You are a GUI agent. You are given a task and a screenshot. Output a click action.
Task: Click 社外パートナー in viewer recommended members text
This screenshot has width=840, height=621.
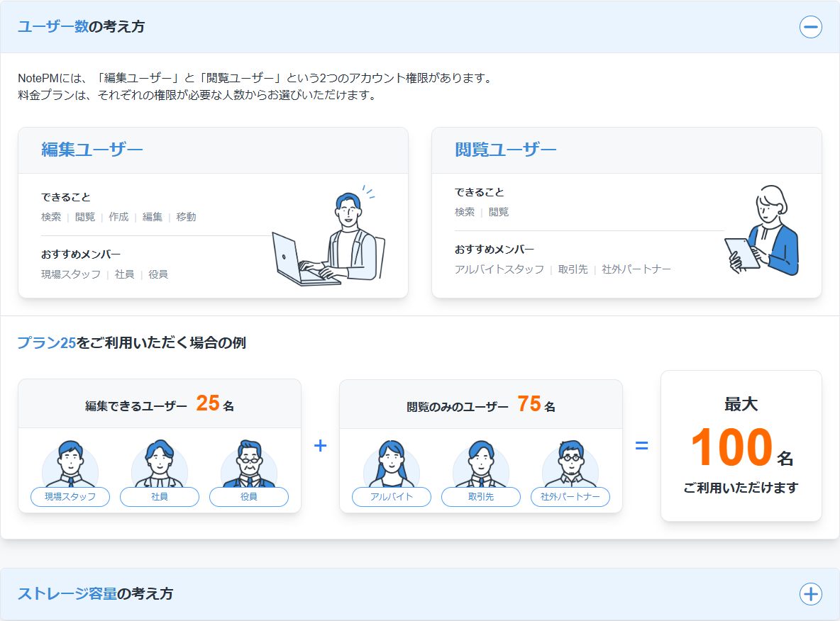(636, 269)
